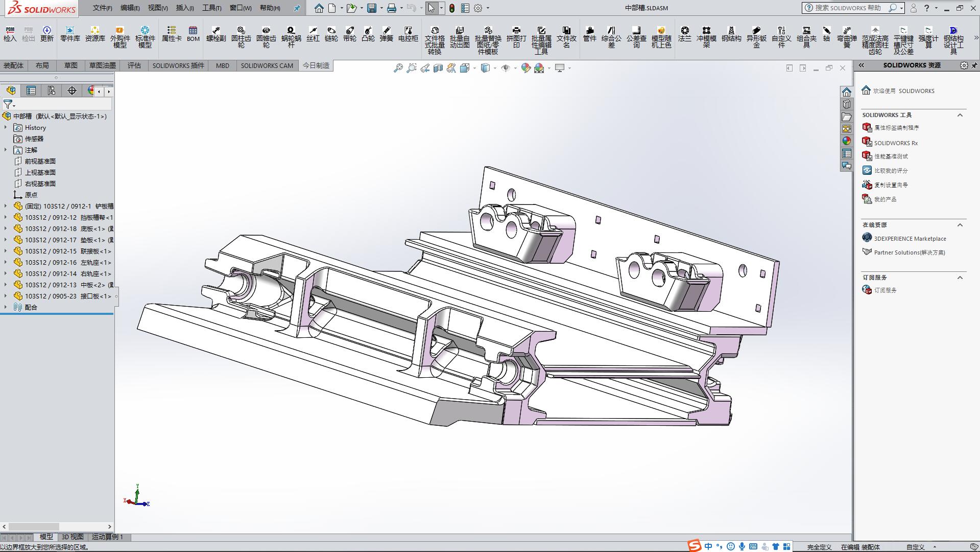The height and width of the screenshot is (552, 980).
Task: Open the 文件改名 file rename tool
Action: (566, 37)
